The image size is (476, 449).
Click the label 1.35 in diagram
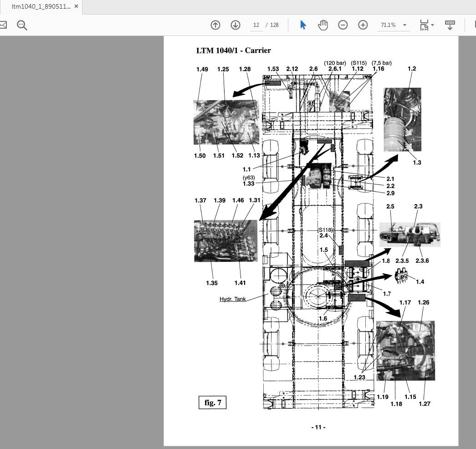212,283
